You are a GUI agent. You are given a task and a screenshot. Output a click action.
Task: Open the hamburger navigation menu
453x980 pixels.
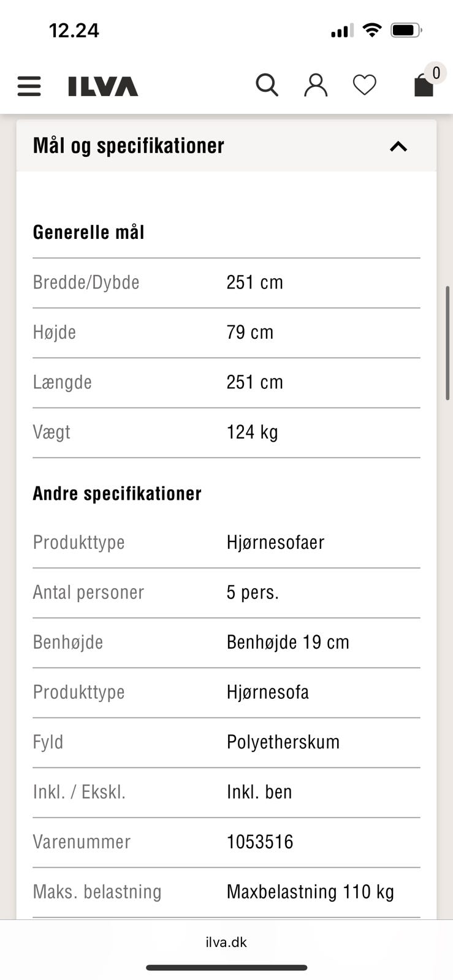29,86
